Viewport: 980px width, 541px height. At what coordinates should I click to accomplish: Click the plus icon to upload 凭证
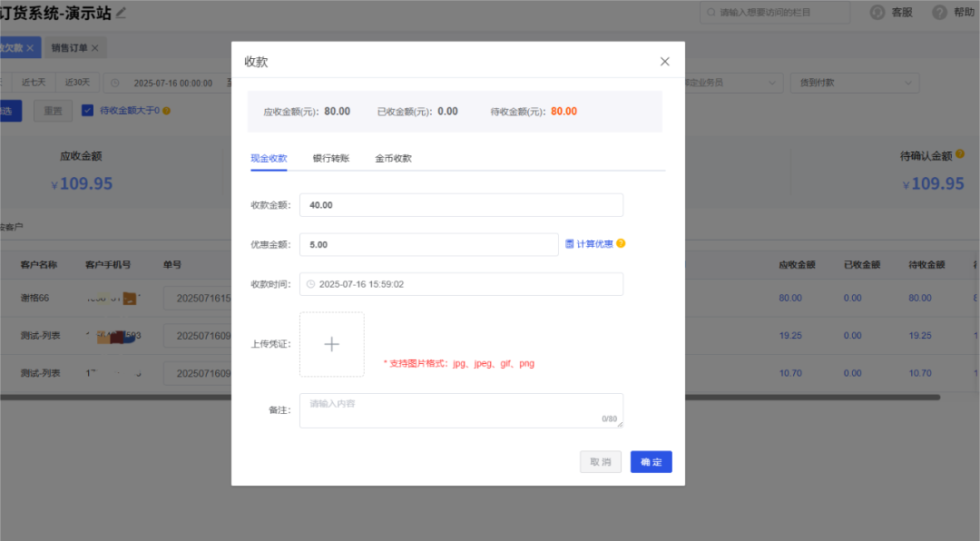tap(331, 343)
